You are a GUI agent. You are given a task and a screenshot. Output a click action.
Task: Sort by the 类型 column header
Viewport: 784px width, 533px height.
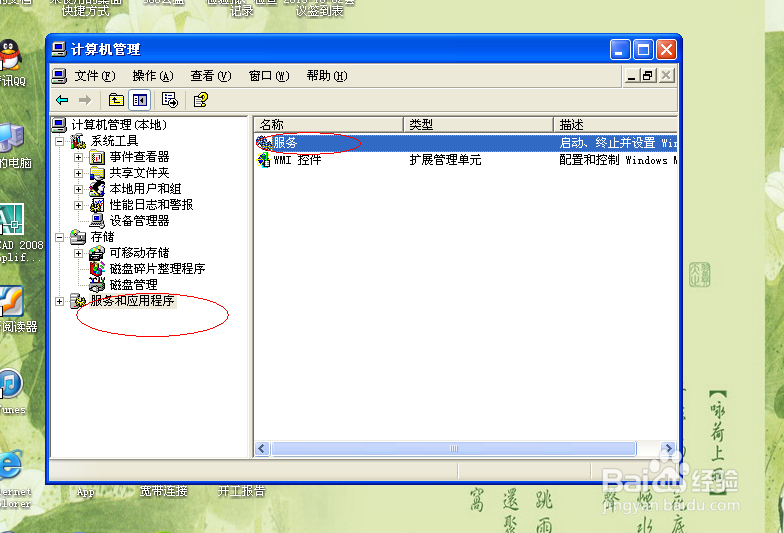coord(478,124)
